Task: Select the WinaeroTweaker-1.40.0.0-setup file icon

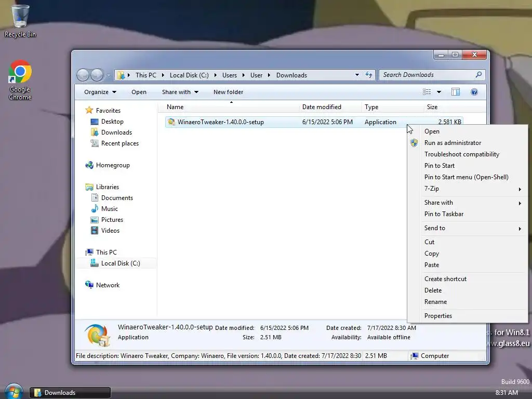Action: pyautogui.click(x=171, y=122)
